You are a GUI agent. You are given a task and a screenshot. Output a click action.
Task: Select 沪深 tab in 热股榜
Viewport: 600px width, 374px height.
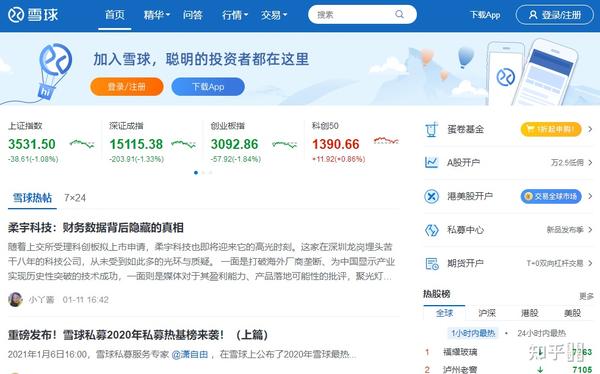487,313
